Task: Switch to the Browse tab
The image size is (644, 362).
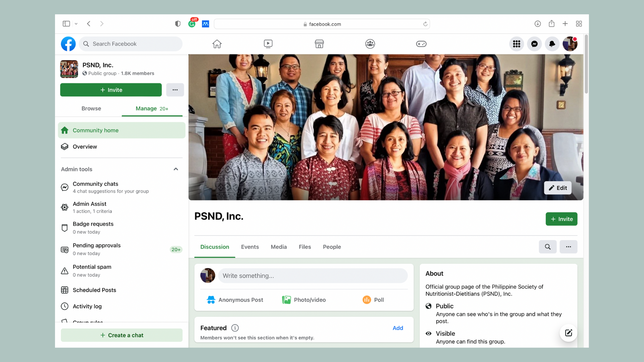Action: (91, 109)
